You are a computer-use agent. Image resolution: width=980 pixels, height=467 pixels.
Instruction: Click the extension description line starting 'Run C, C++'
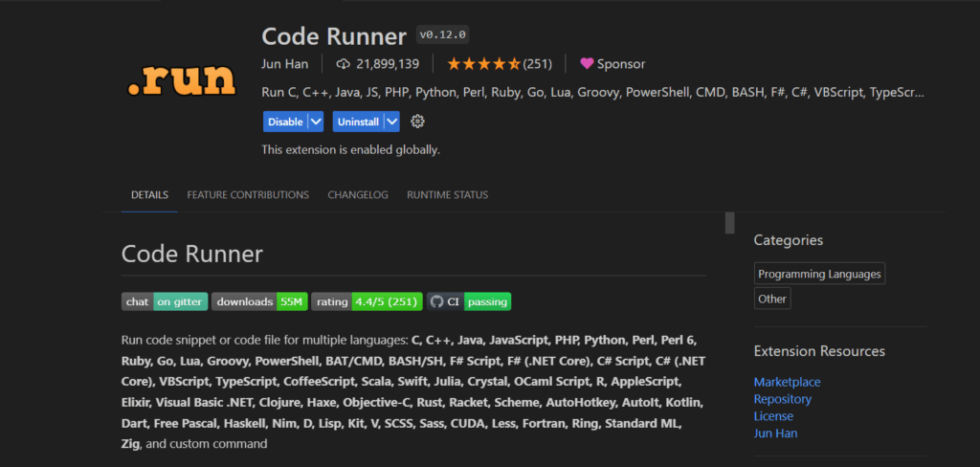592,93
